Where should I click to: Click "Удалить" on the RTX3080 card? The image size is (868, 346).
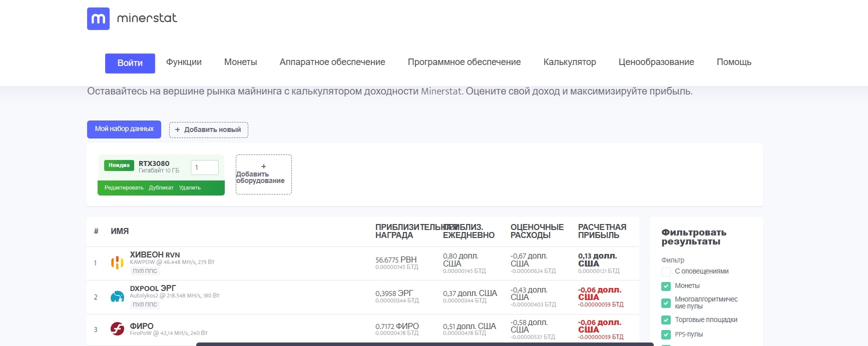click(x=190, y=188)
